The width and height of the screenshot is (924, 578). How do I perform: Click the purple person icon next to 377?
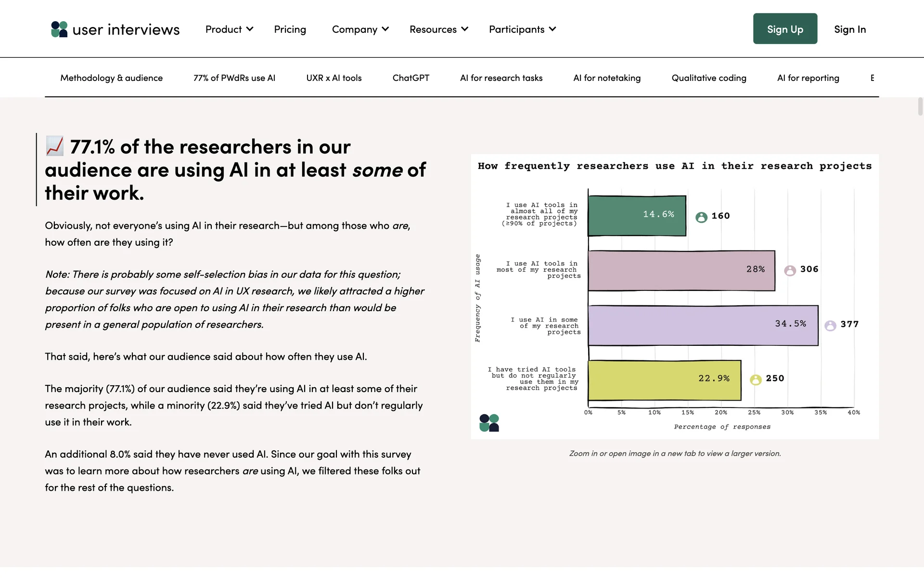click(x=830, y=325)
